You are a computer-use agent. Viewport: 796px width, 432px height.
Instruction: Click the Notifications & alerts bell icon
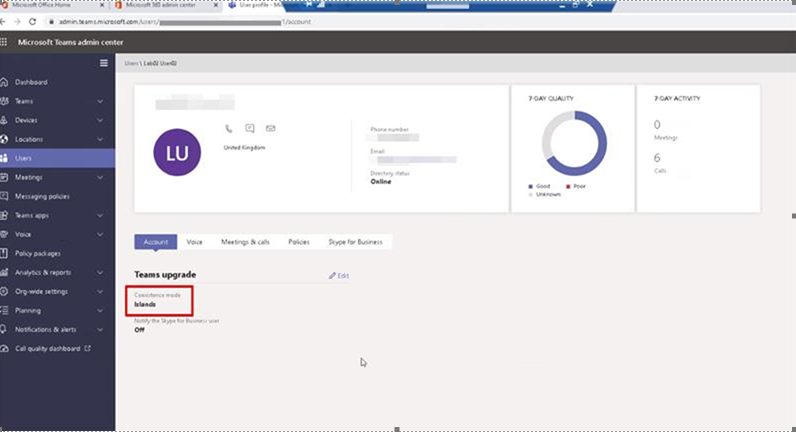click(4, 329)
